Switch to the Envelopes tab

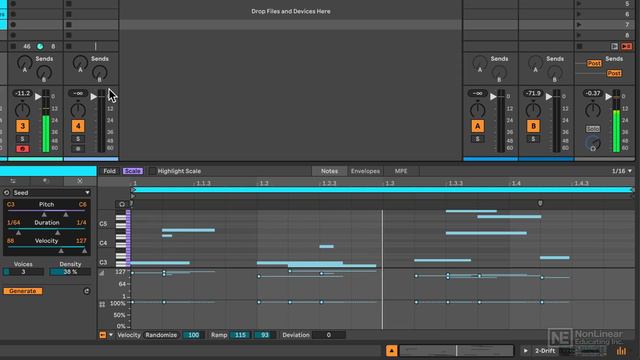[365, 171]
